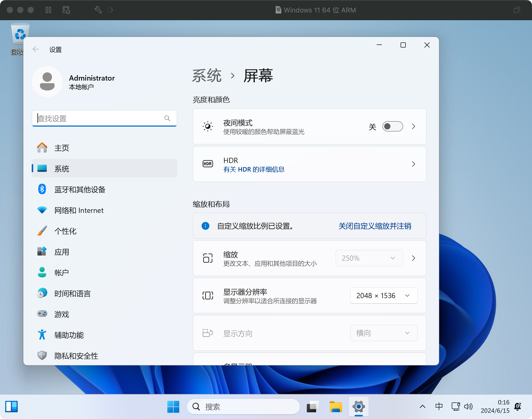Click the HDR badge icon
This screenshot has width=532, height=419.
(x=208, y=164)
